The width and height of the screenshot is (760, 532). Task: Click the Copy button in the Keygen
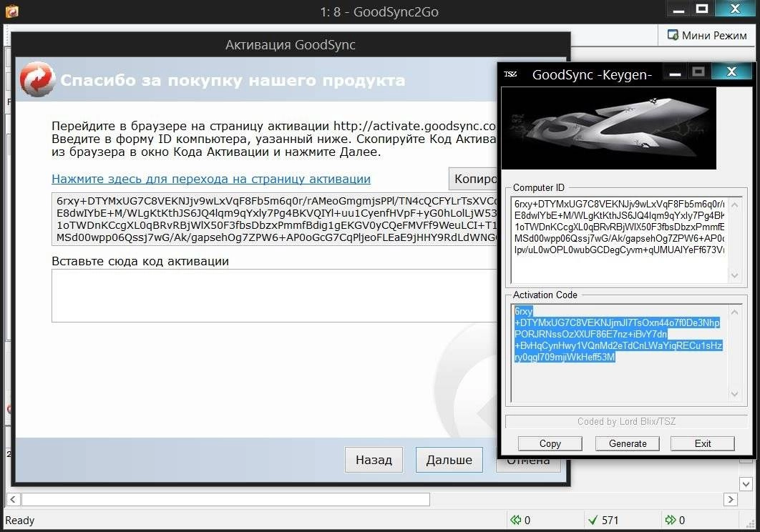[x=550, y=443]
